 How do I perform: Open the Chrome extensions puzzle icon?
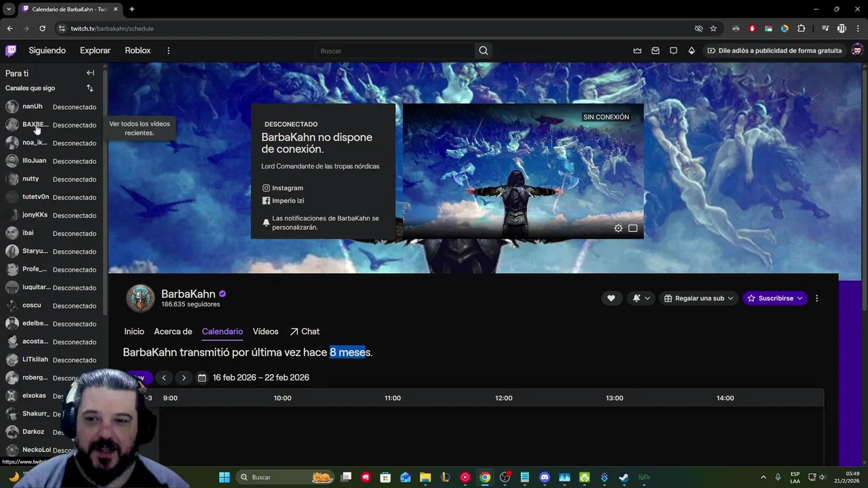802,28
